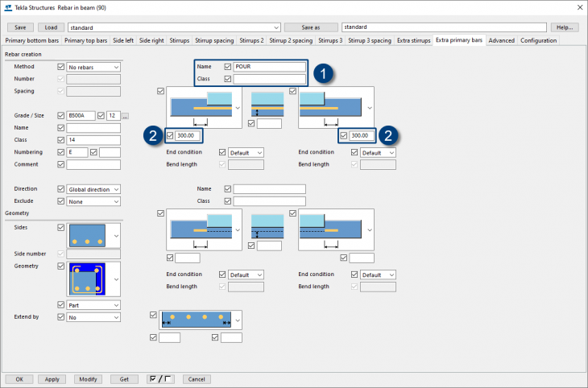588x388 pixels.
Task: Click the Save button
Action: pos(20,27)
